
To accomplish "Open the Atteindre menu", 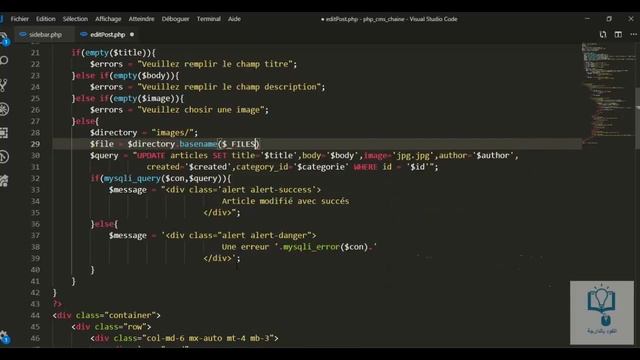I will coord(141,19).
